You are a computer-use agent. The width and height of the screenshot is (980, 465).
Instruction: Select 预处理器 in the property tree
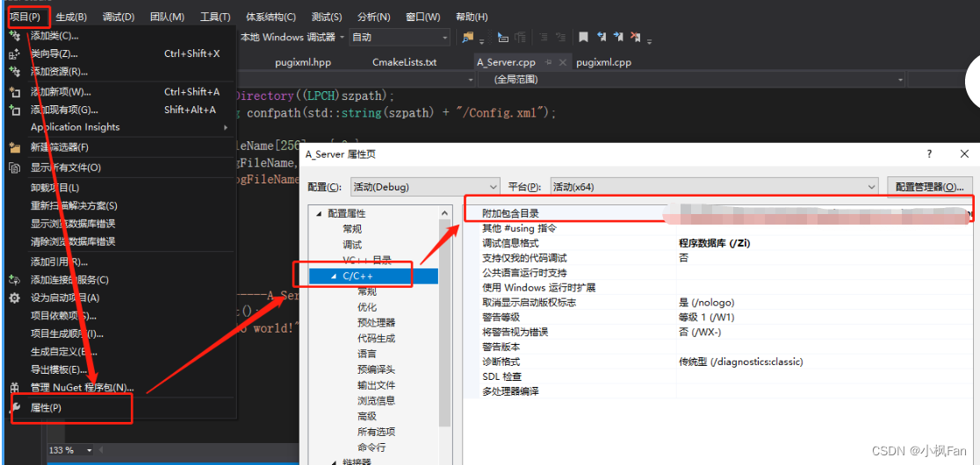tap(376, 323)
